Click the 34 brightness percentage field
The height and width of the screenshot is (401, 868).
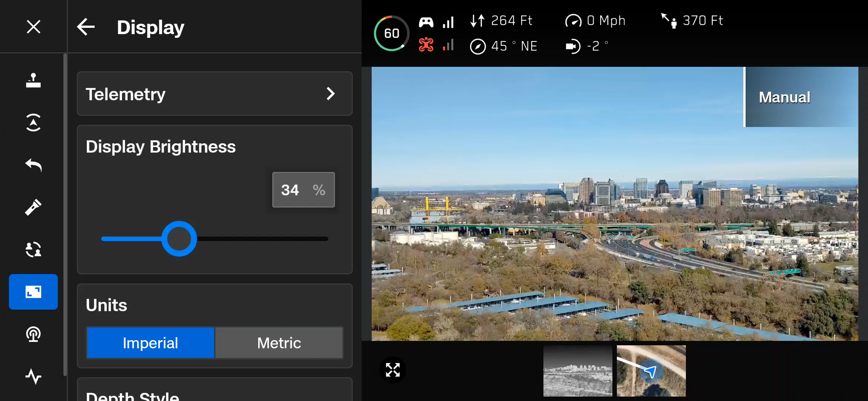303,190
